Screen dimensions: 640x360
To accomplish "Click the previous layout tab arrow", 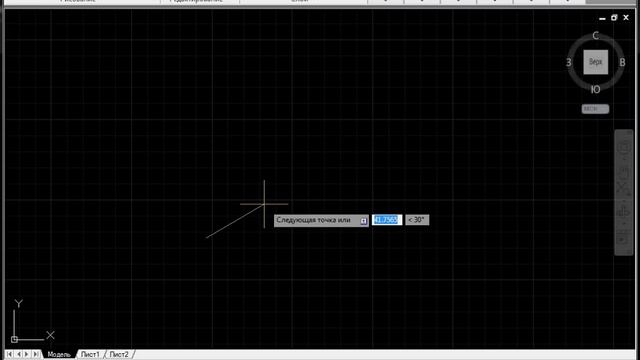I will click(x=18, y=354).
